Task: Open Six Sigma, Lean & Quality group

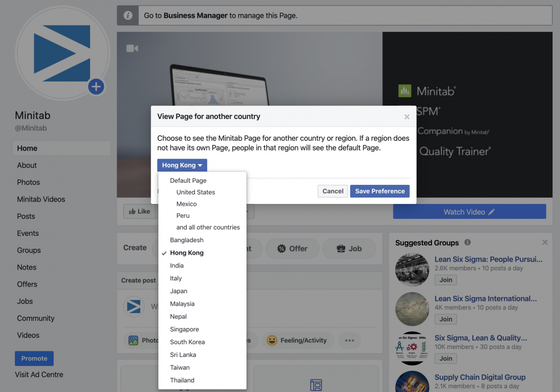Action: 481,338
